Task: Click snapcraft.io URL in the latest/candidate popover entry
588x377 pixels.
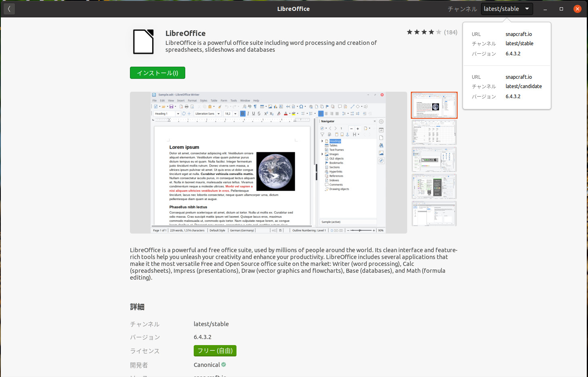Action: pos(519,77)
